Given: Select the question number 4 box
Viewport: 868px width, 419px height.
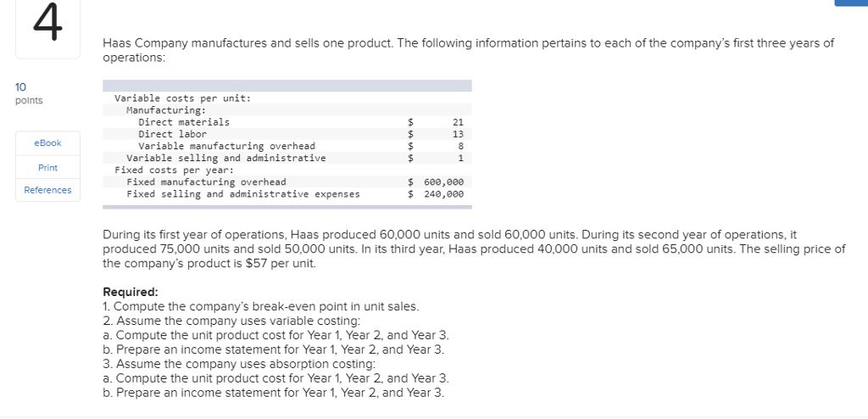Looking at the screenshot, I should click(x=47, y=26).
